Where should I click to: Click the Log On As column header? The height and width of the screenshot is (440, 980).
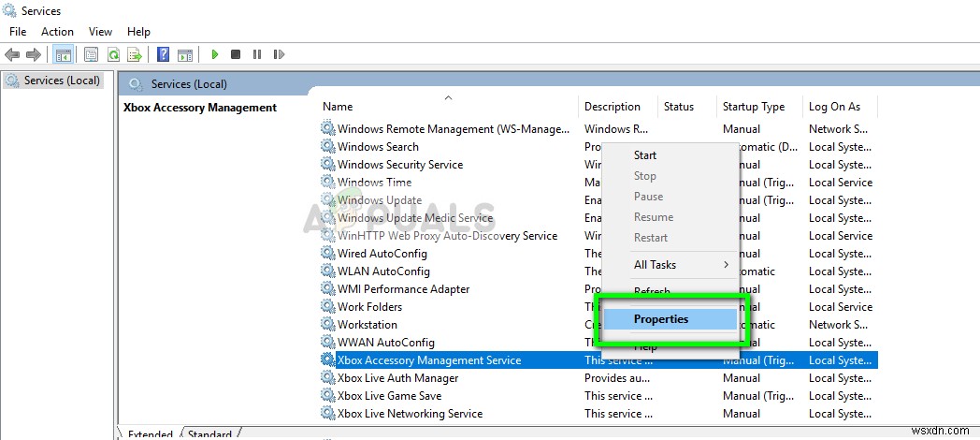coord(834,107)
